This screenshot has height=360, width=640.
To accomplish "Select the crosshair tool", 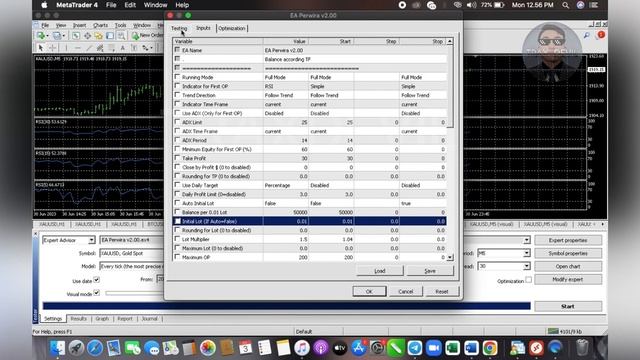I will [x=53, y=48].
